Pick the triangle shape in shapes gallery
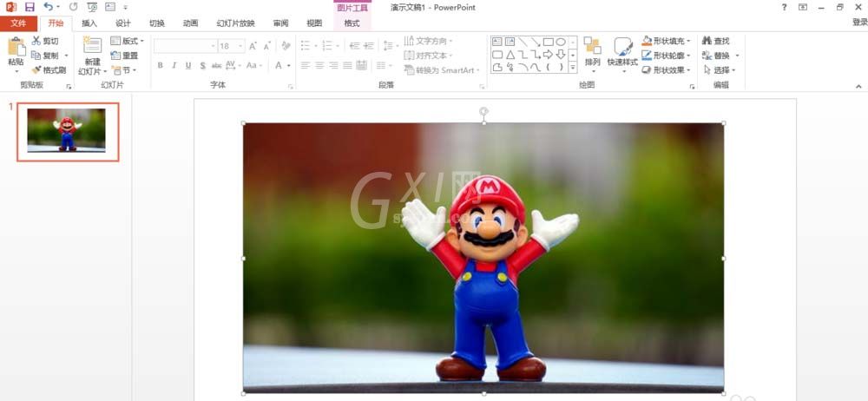 510,55
